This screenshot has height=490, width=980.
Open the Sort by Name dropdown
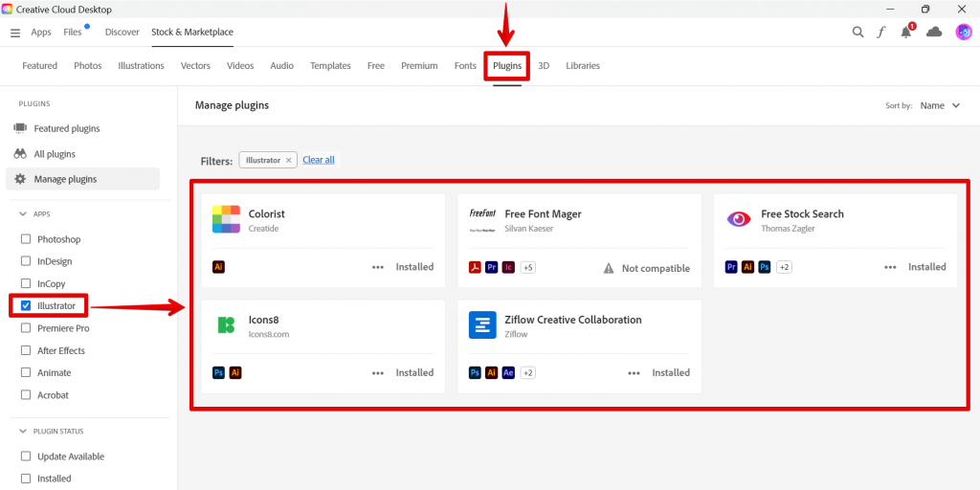[x=940, y=106]
